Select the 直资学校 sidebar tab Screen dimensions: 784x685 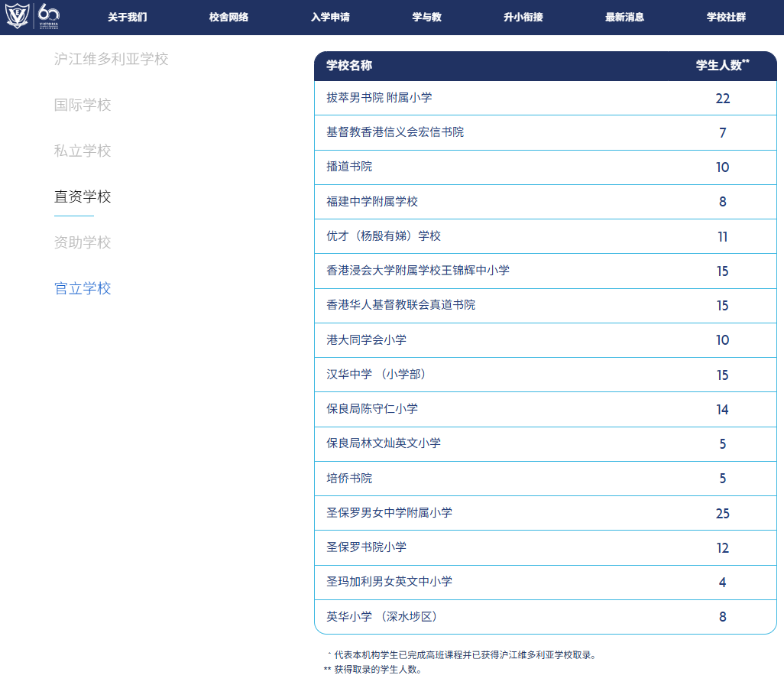(x=83, y=196)
